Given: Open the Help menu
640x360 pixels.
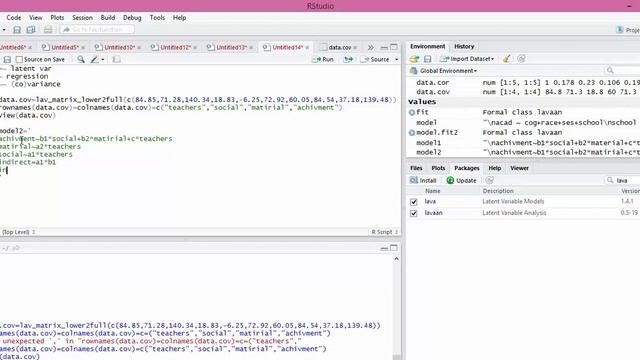Looking at the screenshot, I should point(179,18).
